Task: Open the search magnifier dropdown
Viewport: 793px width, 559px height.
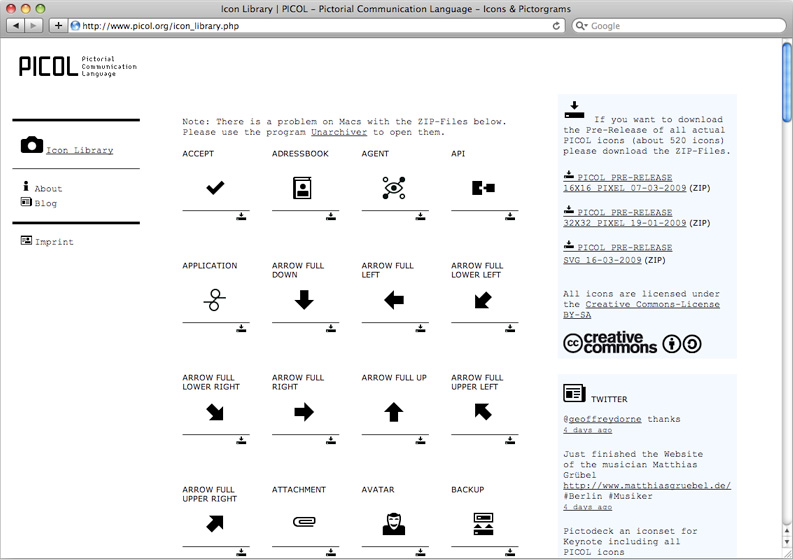Action: pyautogui.click(x=582, y=26)
